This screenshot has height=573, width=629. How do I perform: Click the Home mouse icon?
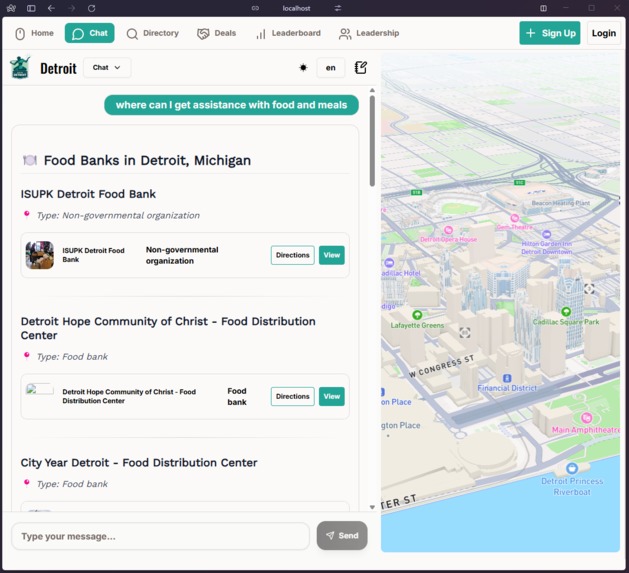pos(20,34)
